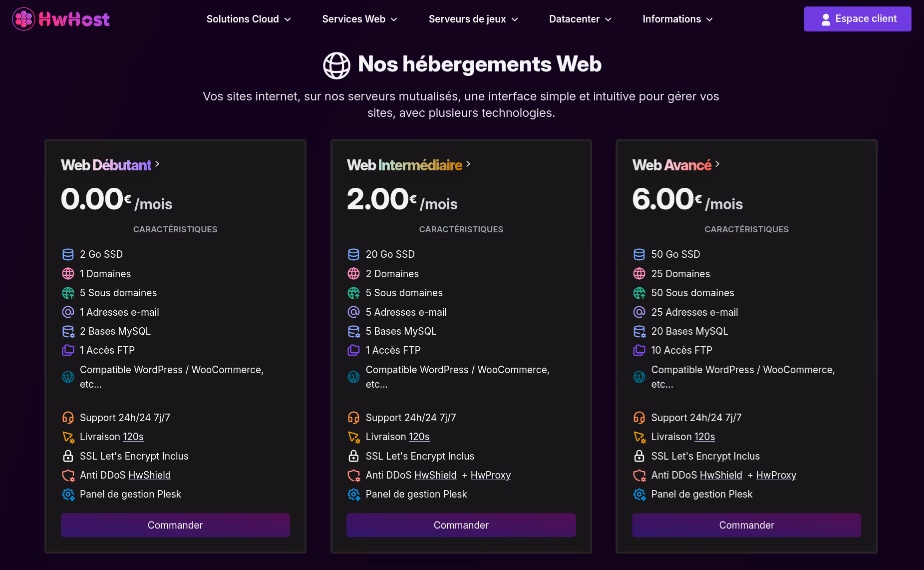The height and width of the screenshot is (570, 924).
Task: Click the 2 Domaines globe icon
Action: coord(353,274)
